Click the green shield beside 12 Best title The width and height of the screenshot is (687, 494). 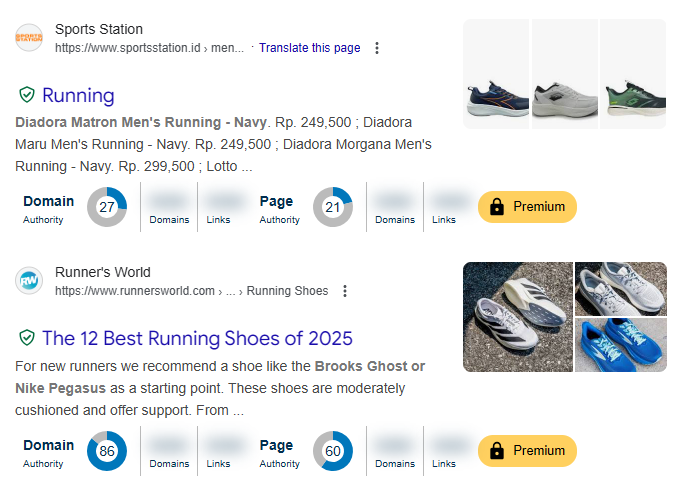(x=27, y=338)
